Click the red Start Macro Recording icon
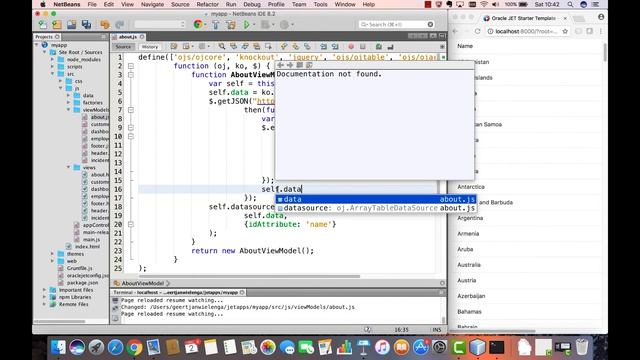 pos(351,47)
